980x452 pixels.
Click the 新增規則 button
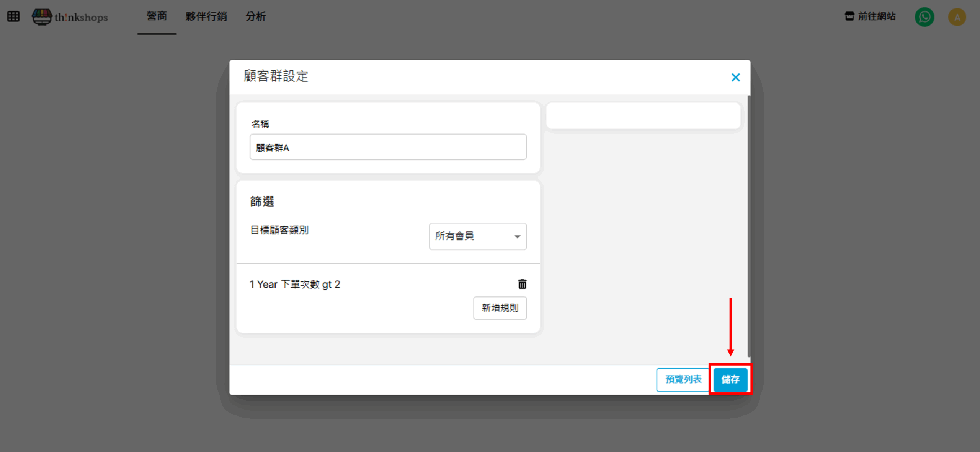click(x=500, y=308)
